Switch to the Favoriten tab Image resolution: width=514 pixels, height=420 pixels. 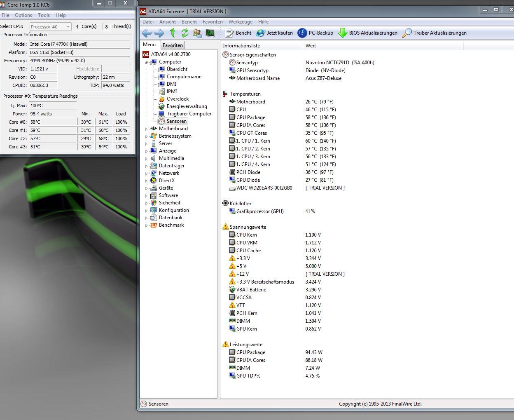point(173,45)
